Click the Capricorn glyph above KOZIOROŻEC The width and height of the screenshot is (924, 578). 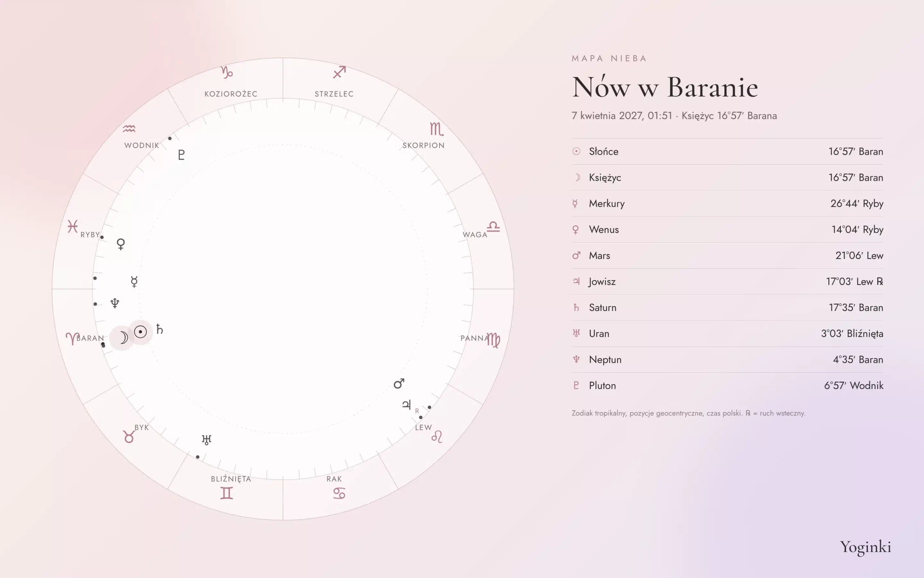tap(227, 72)
